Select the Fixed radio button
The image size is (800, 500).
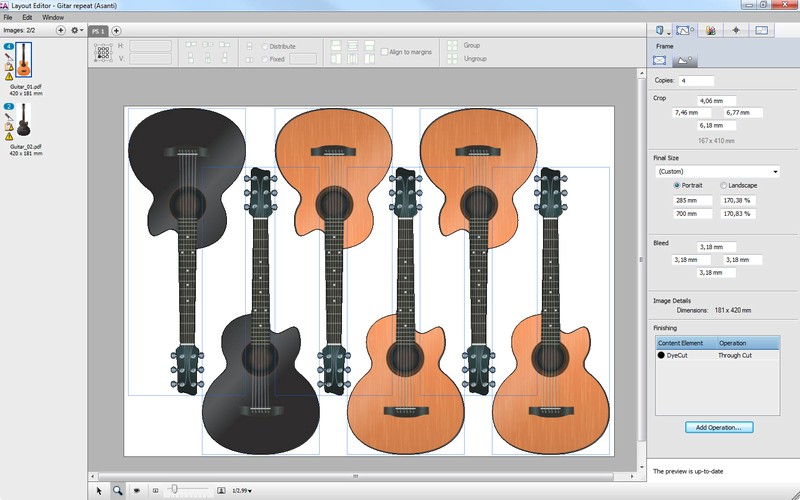point(265,59)
